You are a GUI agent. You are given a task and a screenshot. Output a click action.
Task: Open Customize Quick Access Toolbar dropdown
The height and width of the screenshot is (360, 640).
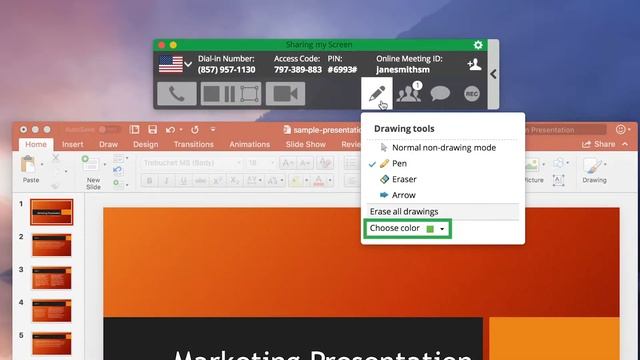point(213,129)
